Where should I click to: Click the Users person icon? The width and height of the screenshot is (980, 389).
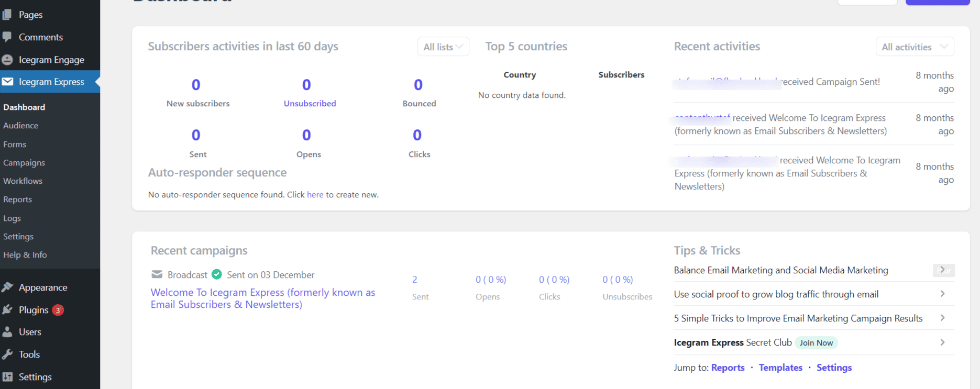coord(7,332)
